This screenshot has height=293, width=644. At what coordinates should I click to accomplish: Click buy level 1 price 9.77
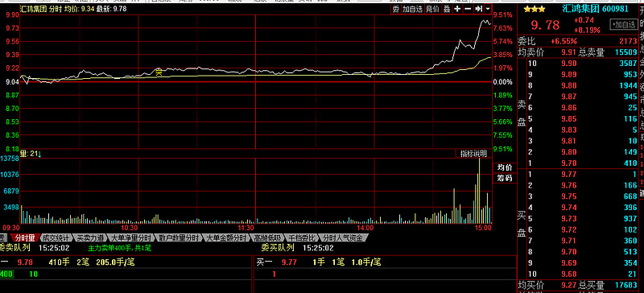pos(569,174)
